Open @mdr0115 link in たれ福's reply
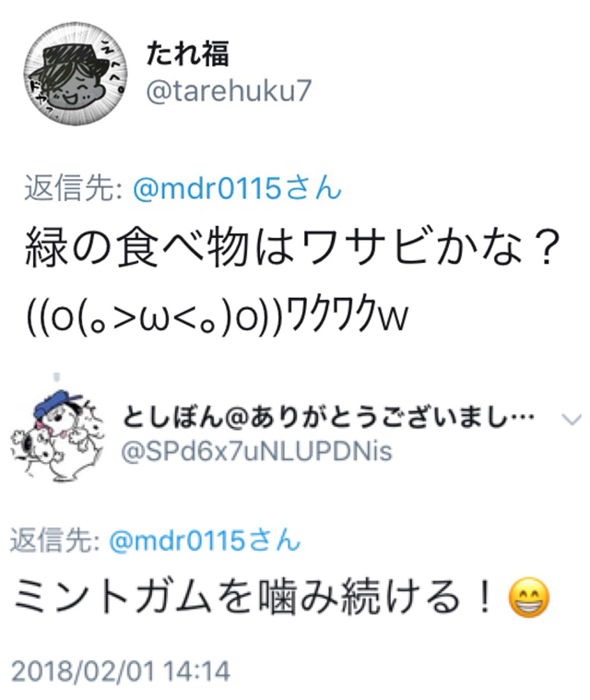Viewport: 590px width, 700px height. pyautogui.click(x=207, y=188)
